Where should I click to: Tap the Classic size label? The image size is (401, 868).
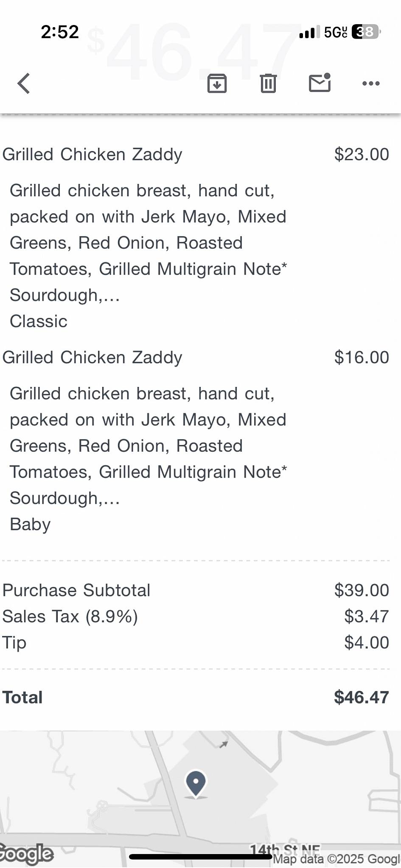[39, 321]
